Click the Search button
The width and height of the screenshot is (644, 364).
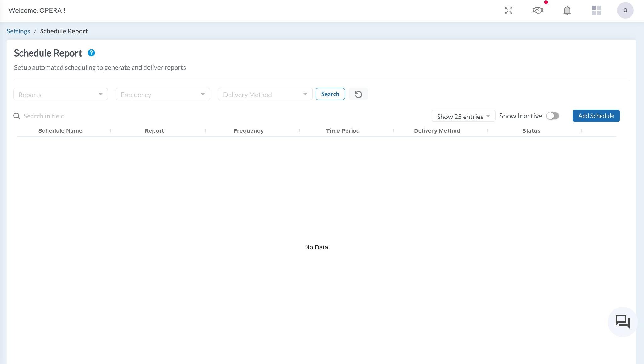[x=330, y=94]
